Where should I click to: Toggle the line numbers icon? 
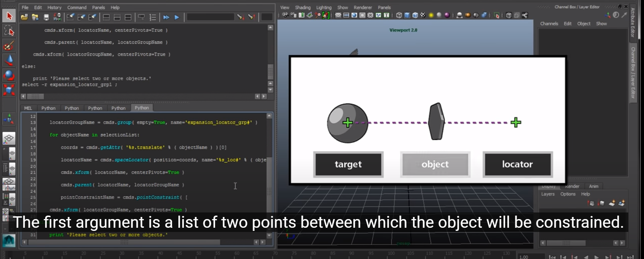click(x=152, y=17)
